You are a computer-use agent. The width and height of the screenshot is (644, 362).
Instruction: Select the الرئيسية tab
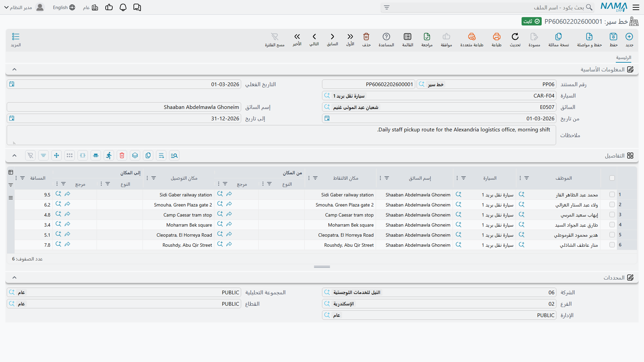click(x=624, y=58)
